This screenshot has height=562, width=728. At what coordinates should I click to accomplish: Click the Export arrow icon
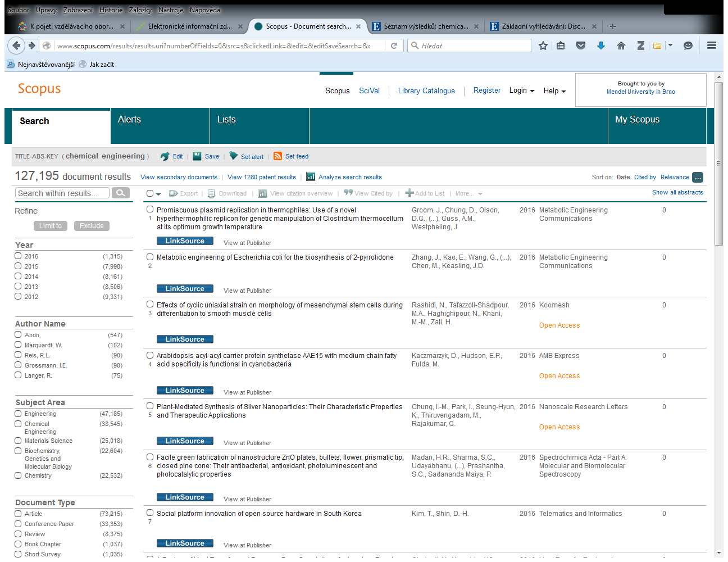(174, 193)
